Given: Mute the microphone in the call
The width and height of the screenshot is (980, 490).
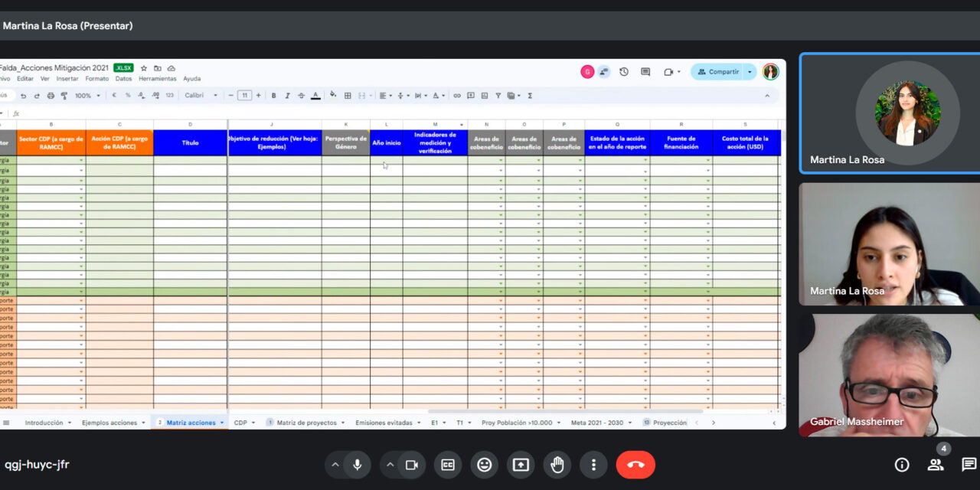Looking at the screenshot, I should [357, 465].
